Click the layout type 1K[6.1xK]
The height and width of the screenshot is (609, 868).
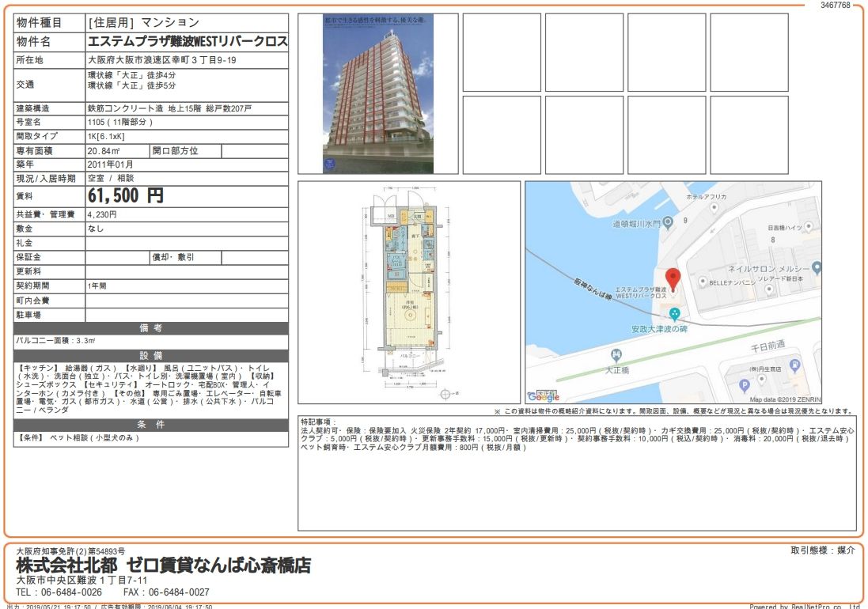pos(106,136)
